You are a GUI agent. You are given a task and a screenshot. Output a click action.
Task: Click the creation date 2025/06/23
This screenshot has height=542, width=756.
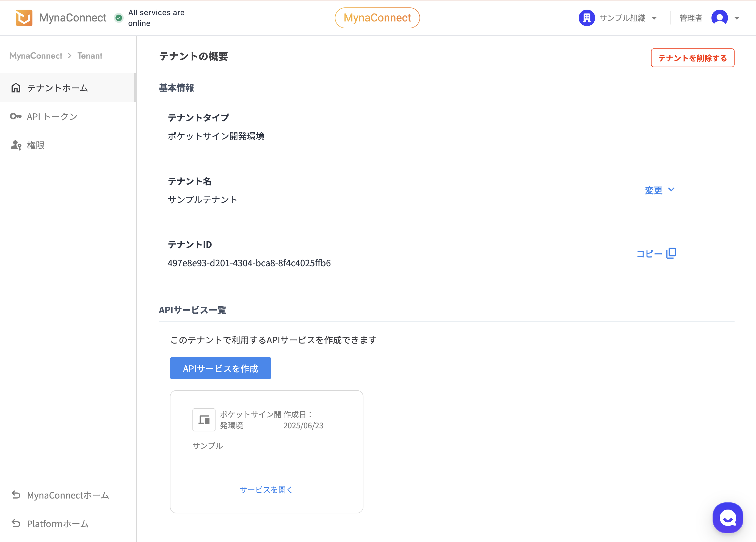click(303, 426)
